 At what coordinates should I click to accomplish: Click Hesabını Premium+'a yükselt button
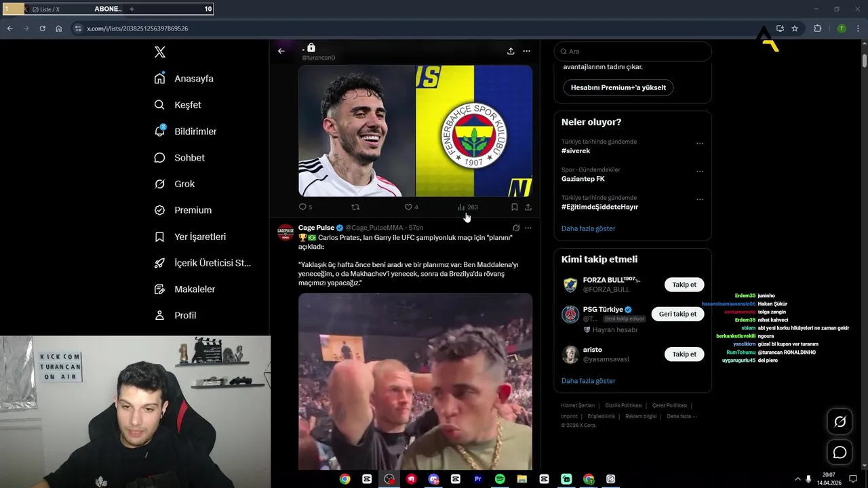tap(618, 87)
